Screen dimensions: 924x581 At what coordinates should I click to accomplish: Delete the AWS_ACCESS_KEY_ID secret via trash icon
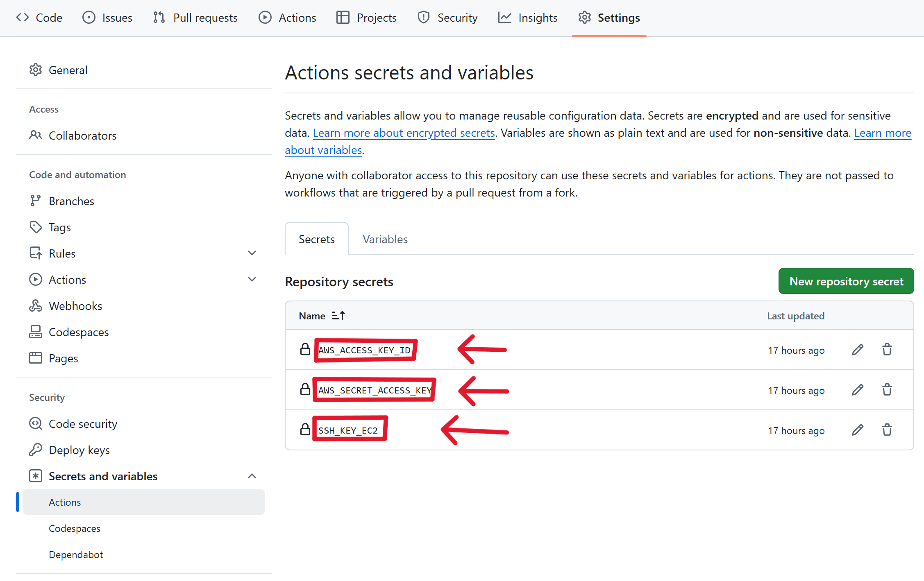[x=887, y=350]
